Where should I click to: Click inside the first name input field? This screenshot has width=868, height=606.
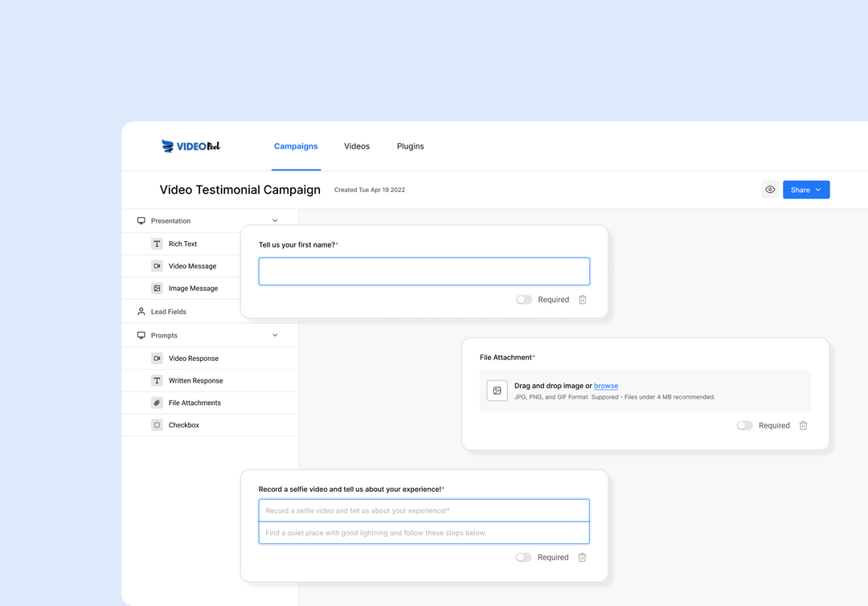coord(424,271)
